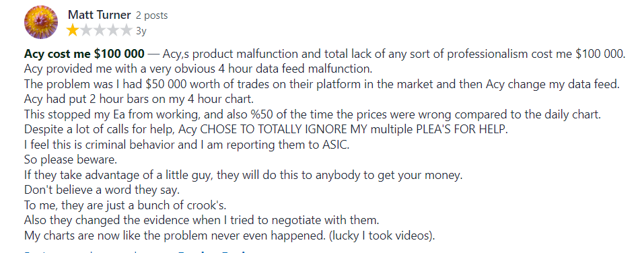Select the 'So please beware.' line

(65, 159)
